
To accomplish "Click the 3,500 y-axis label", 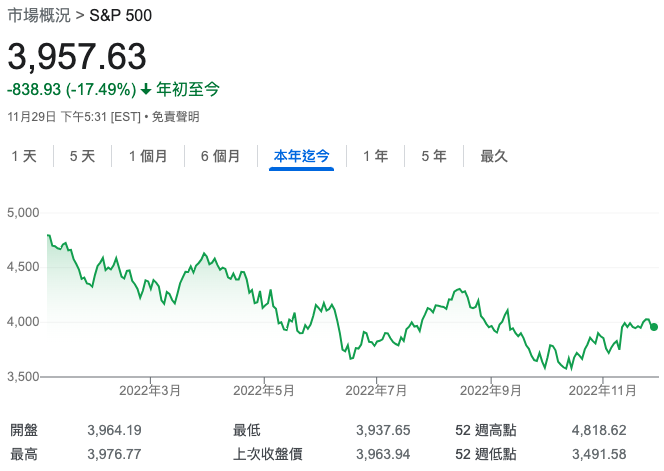I will [x=23, y=377].
